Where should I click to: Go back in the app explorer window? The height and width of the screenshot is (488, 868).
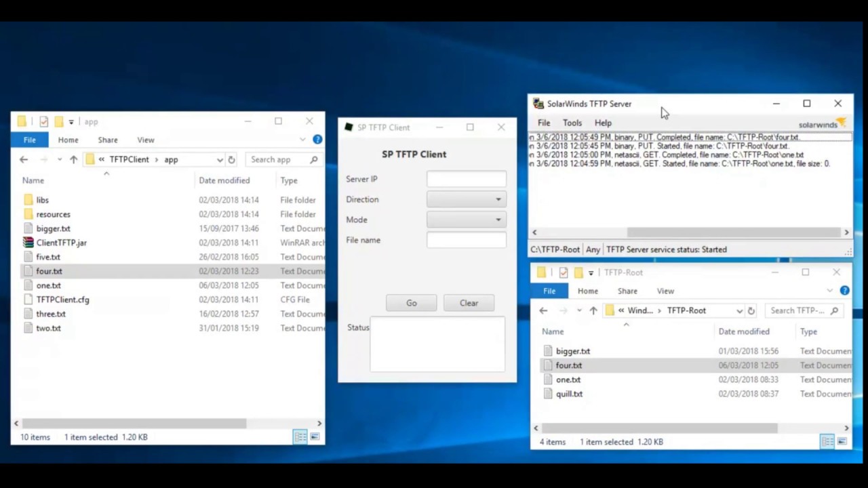pos(24,160)
